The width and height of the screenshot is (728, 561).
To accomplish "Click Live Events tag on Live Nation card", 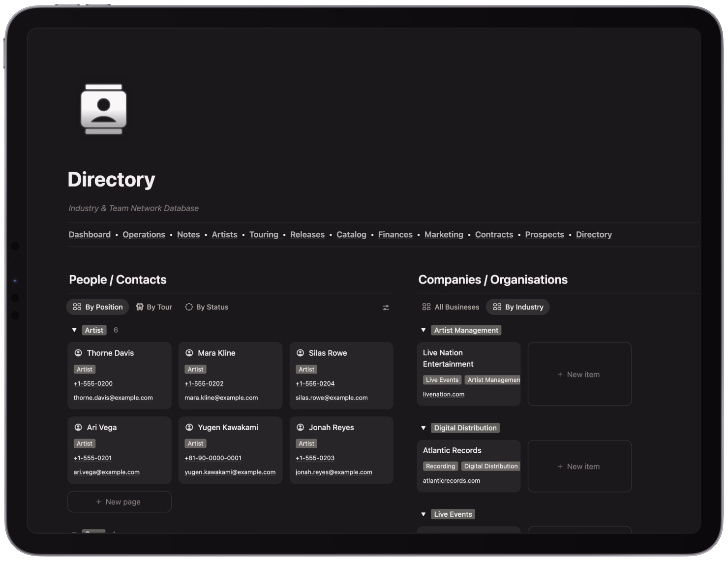I will pos(442,380).
